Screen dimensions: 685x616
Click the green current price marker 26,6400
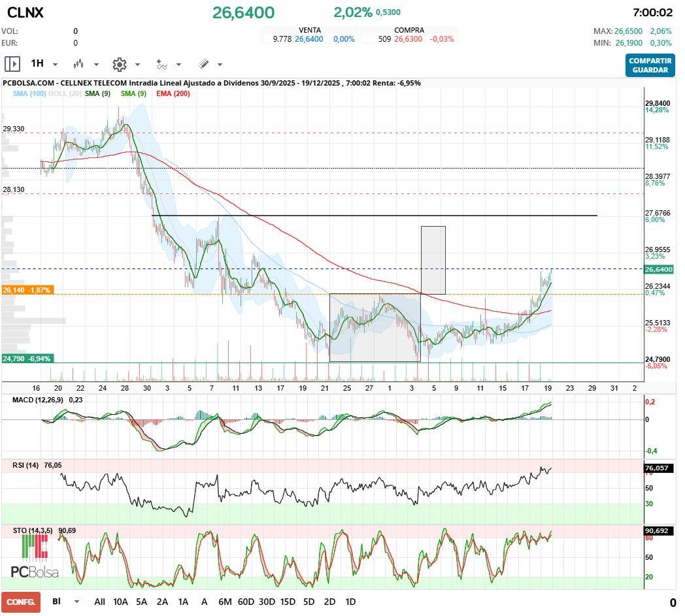click(x=659, y=269)
